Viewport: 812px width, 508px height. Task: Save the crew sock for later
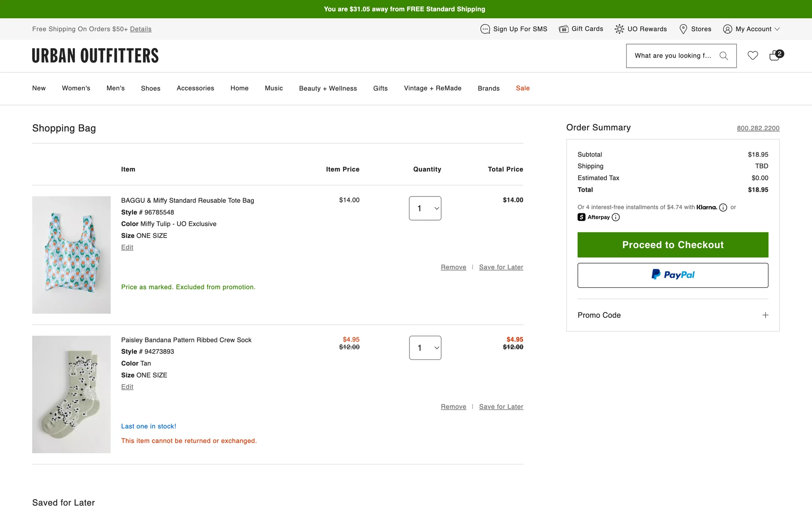(501, 407)
